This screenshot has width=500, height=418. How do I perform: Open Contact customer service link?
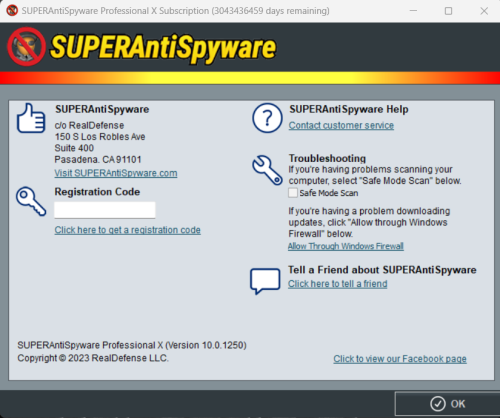click(341, 125)
